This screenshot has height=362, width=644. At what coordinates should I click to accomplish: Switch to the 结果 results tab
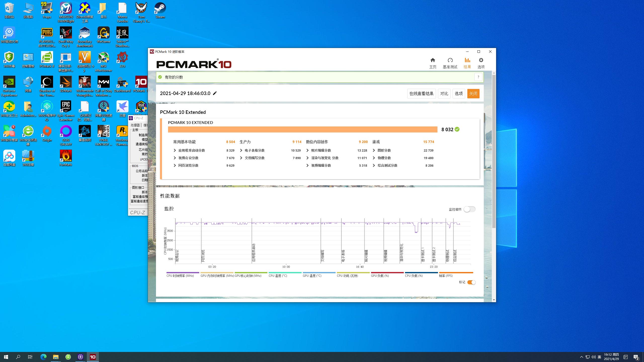click(x=467, y=63)
